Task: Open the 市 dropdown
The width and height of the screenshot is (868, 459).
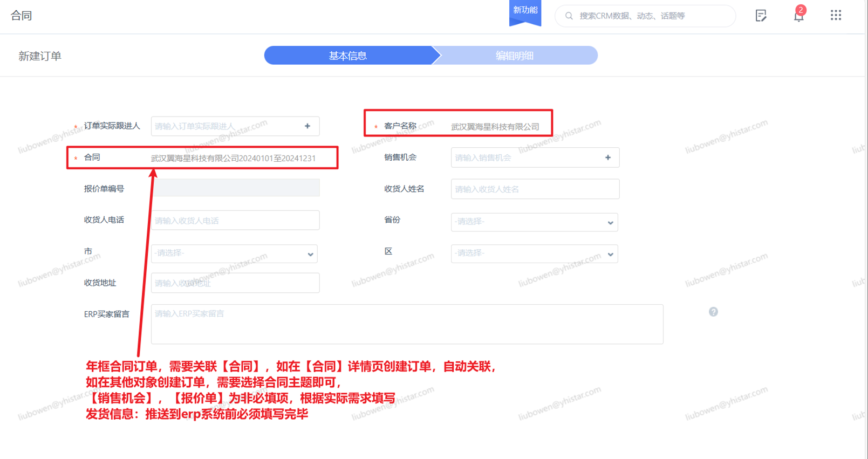Action: [x=234, y=254]
